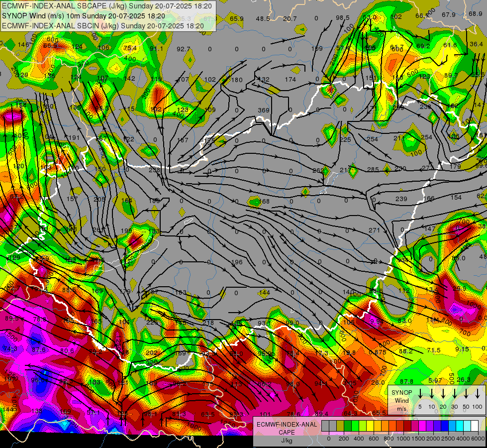Click the 'J/kg' unit label in legend
The width and height of the screenshot is (487, 448).
click(x=287, y=441)
